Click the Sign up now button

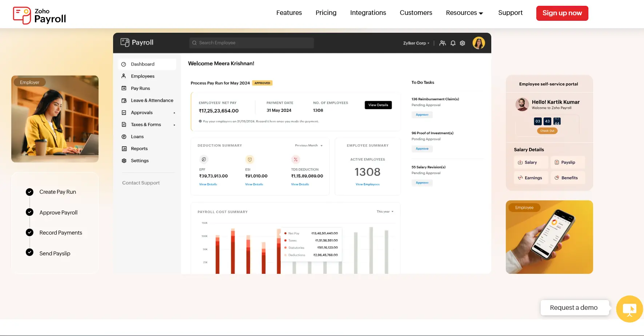click(x=562, y=13)
